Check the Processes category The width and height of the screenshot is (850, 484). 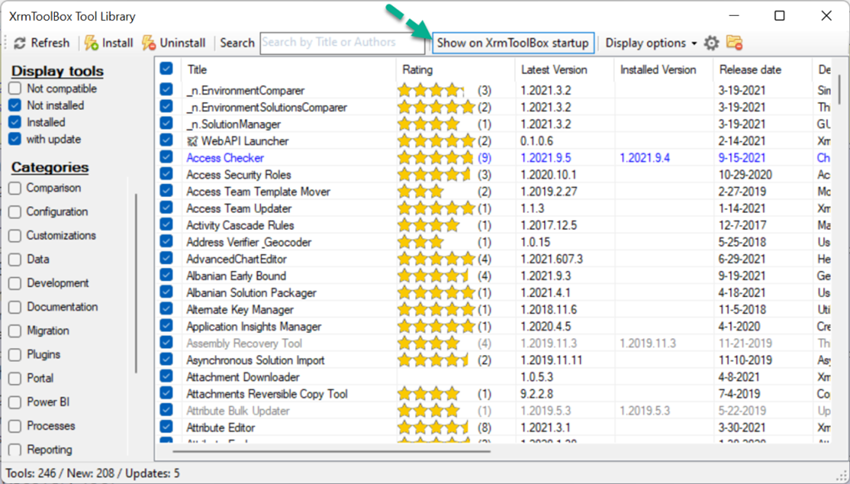click(x=15, y=426)
